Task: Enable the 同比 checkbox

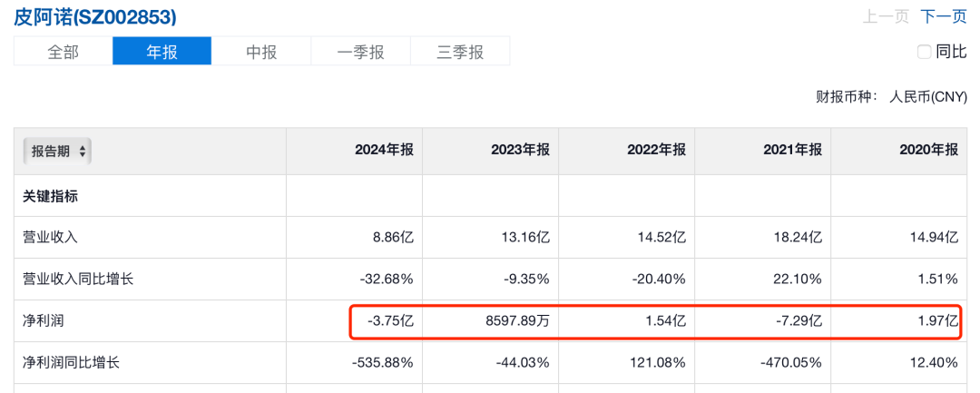Action: (x=925, y=52)
